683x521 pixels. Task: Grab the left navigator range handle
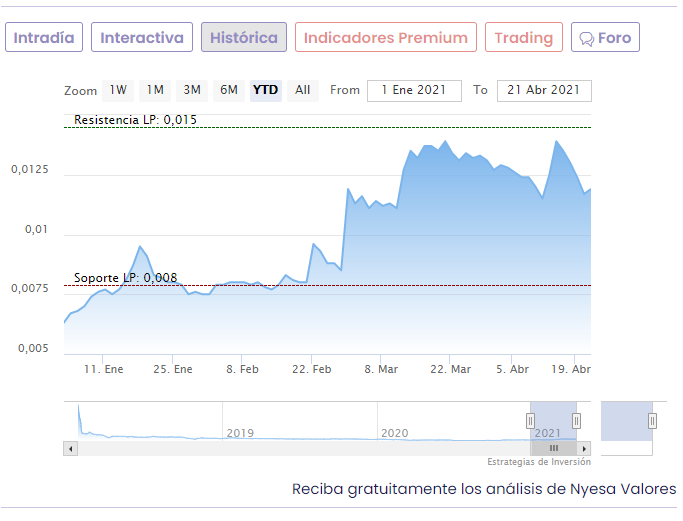coord(530,421)
